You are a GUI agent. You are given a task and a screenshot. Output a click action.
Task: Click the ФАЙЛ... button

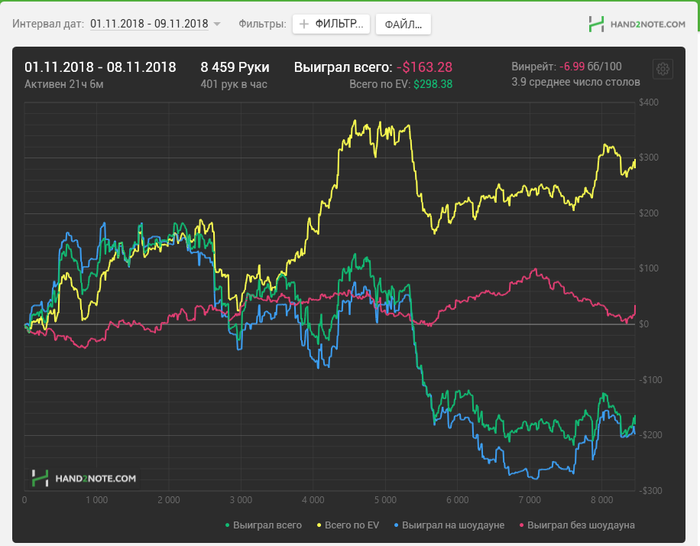pos(403,24)
